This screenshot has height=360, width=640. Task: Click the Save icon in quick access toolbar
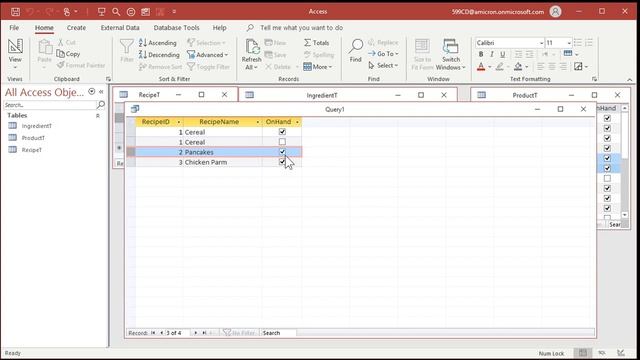click(x=15, y=11)
